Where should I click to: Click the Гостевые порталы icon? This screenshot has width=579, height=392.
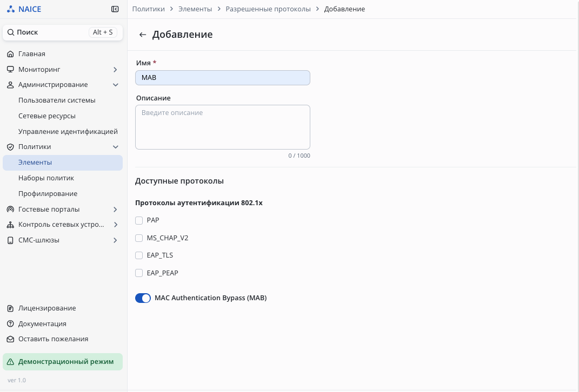pos(10,209)
